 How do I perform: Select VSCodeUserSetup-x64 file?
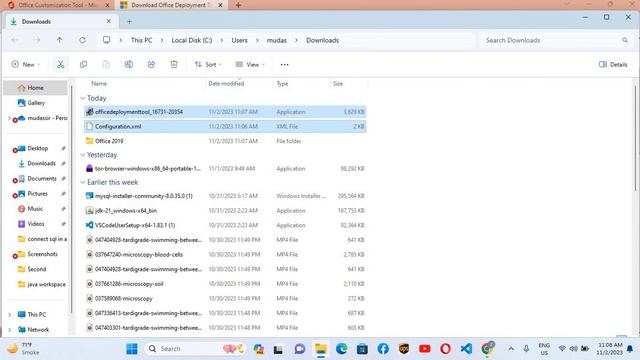(225, 225)
